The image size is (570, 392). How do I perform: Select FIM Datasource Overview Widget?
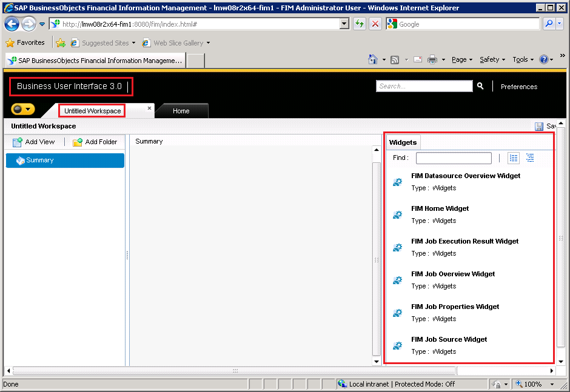[x=466, y=176]
